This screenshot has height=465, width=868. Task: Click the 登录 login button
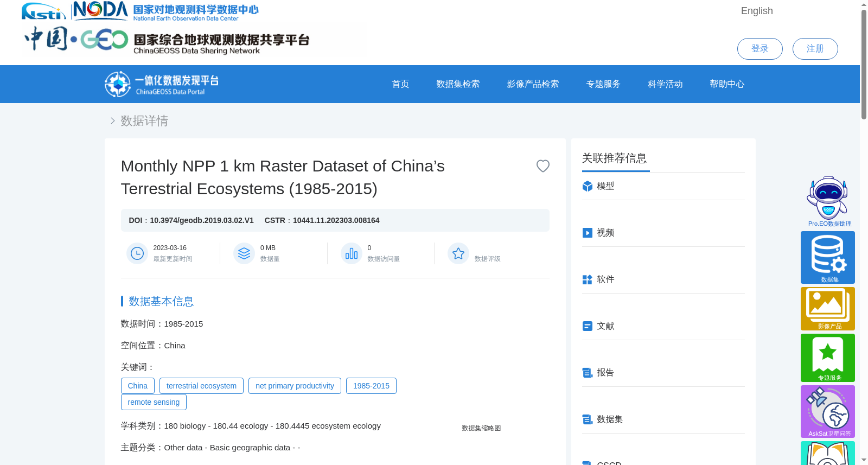(x=759, y=49)
